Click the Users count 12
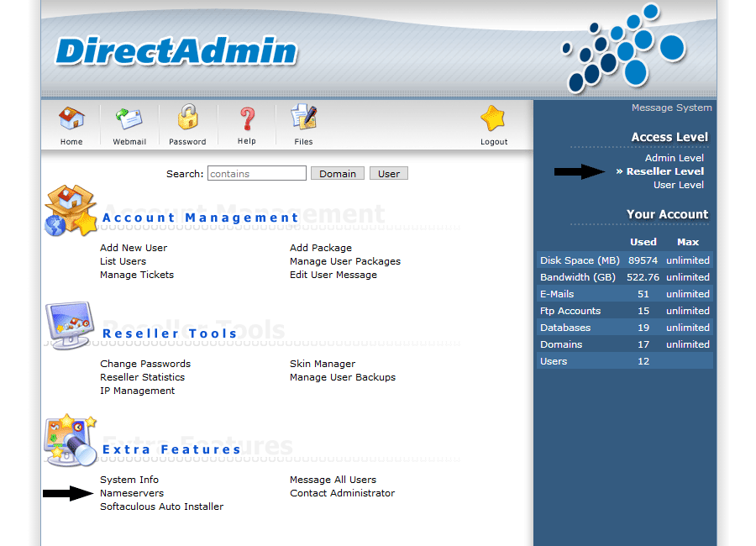 pyautogui.click(x=643, y=362)
